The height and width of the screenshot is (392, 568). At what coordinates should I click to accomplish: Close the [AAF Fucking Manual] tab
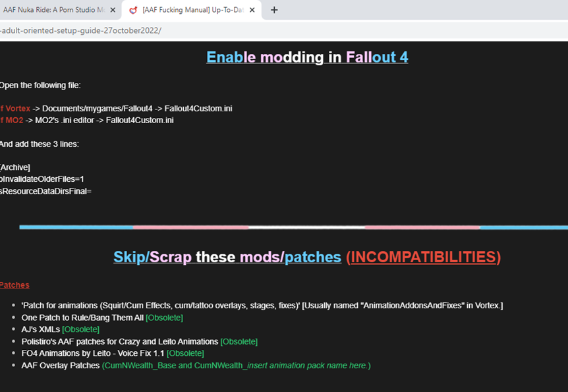coord(252,11)
